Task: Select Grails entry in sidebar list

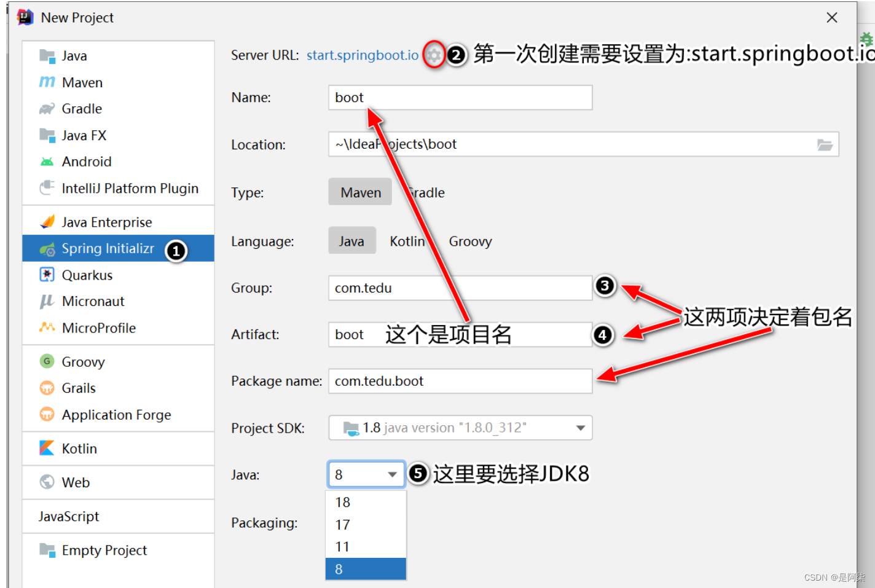Action: (118, 388)
